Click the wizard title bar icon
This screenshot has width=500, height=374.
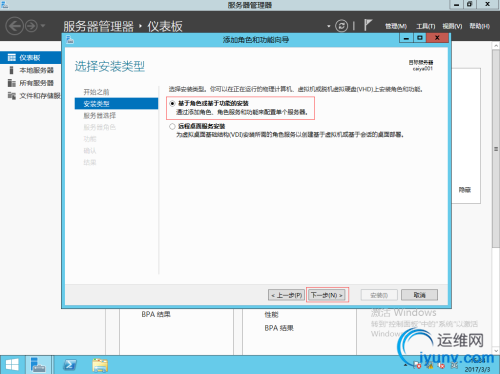[70, 40]
